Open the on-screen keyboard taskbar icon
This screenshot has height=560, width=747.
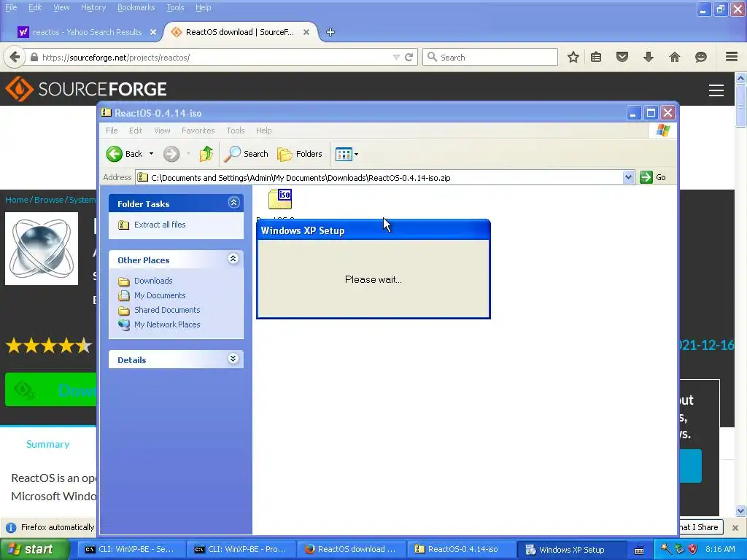639,550
